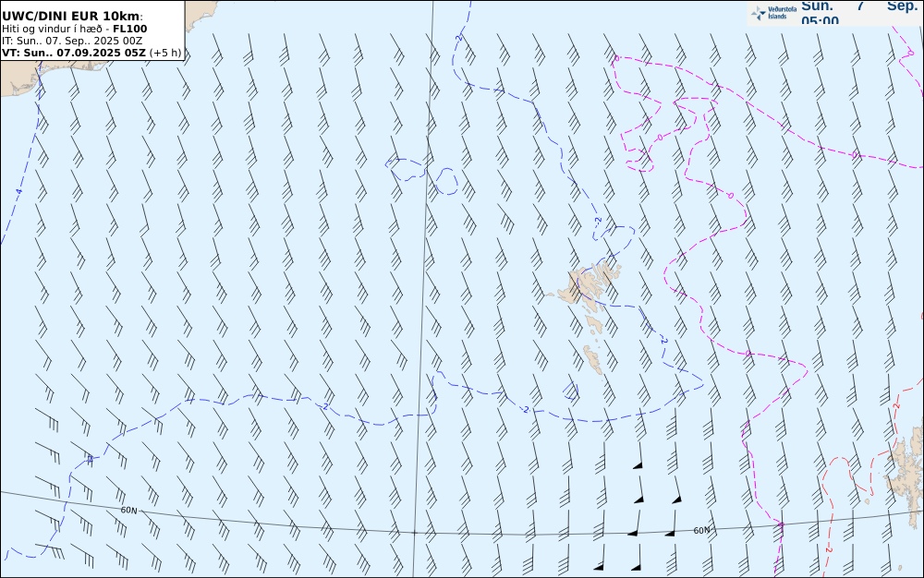Click the 'VT: Sun.. 07.09.2025 05Z' valid time
924x578 pixels.
coord(74,53)
